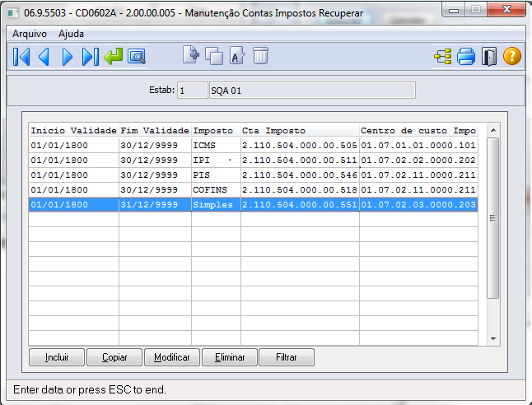The width and height of the screenshot is (532, 405).
Task: Click the copy record icon
Action: (214, 56)
